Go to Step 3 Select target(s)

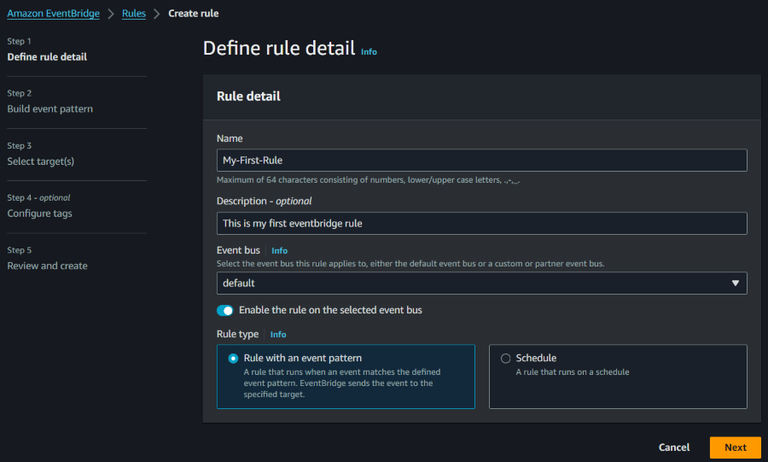[x=41, y=161]
